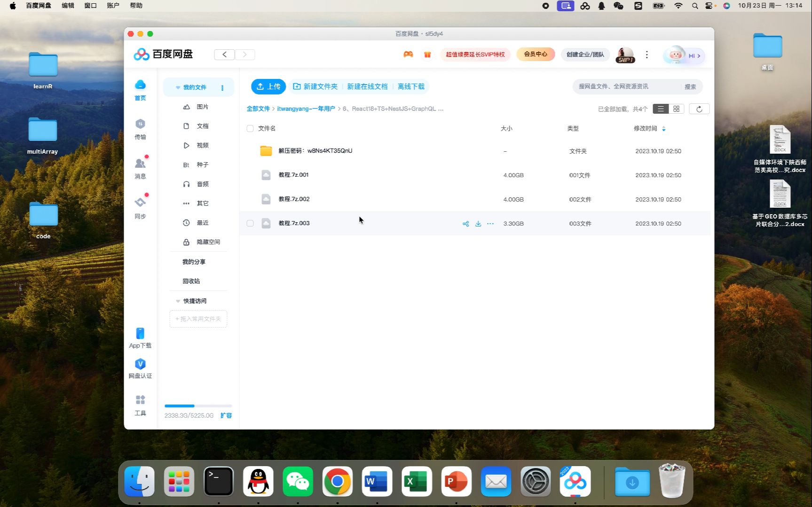Click the 搜索 search button
The image size is (812, 507).
click(x=690, y=87)
